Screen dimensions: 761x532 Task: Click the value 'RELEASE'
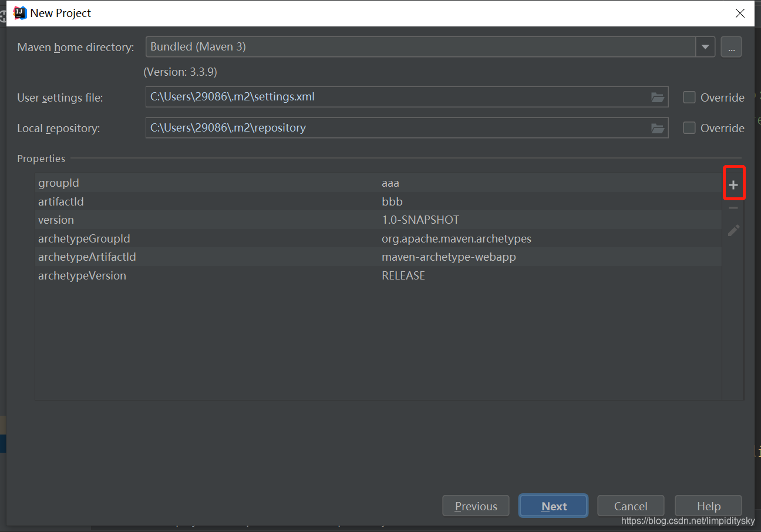tap(403, 275)
